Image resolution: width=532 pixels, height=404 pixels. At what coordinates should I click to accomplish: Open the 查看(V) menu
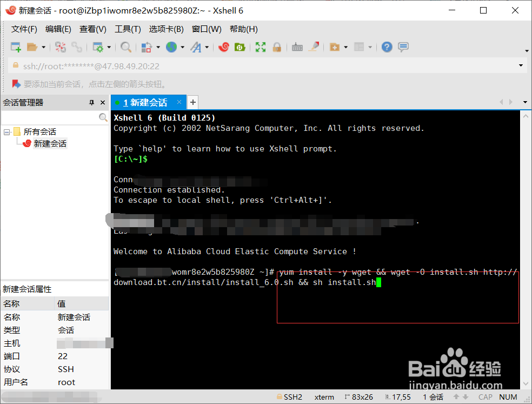93,29
